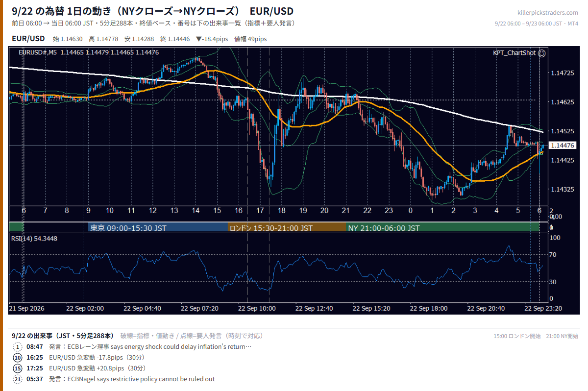
Task: Click the '22 Sep 23:20' time label
Action: (543, 309)
